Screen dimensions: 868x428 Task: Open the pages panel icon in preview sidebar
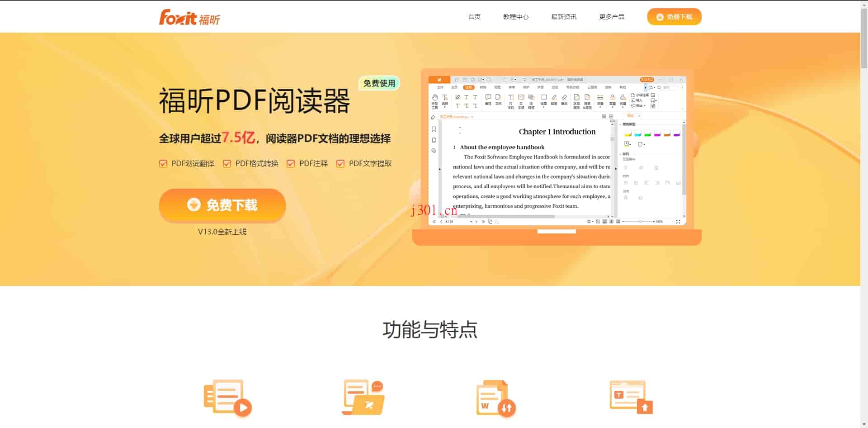434,140
